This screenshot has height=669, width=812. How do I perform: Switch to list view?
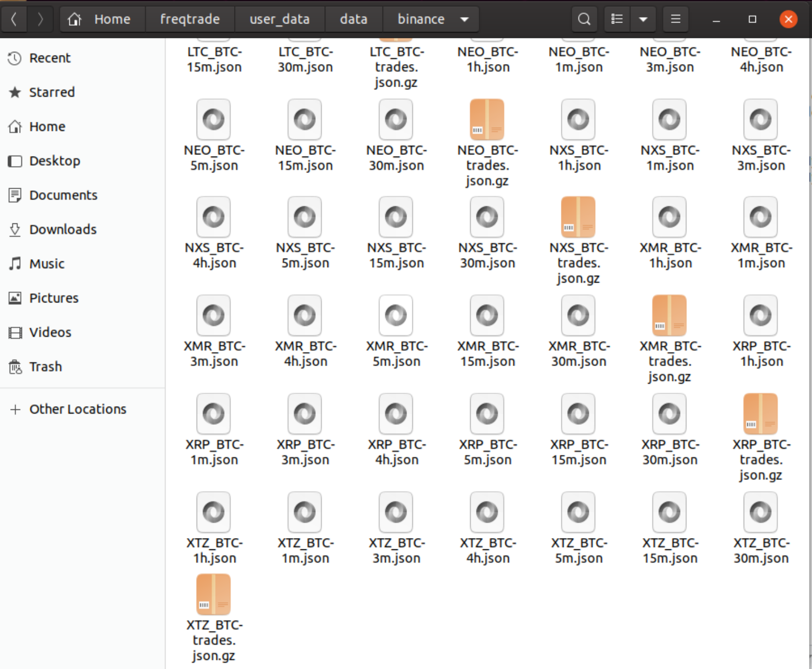616,19
